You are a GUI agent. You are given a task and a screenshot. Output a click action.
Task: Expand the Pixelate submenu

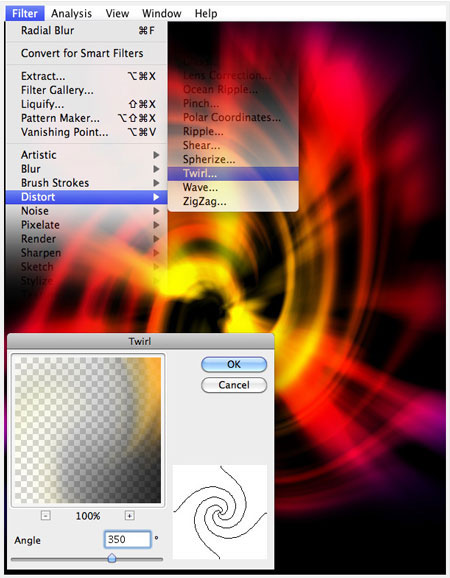pos(87,225)
